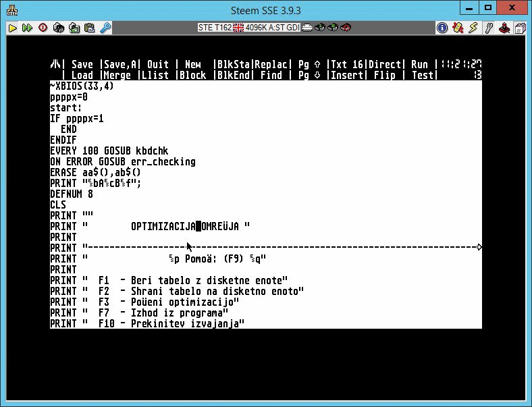Click Direct mode menu item

pos(385,64)
